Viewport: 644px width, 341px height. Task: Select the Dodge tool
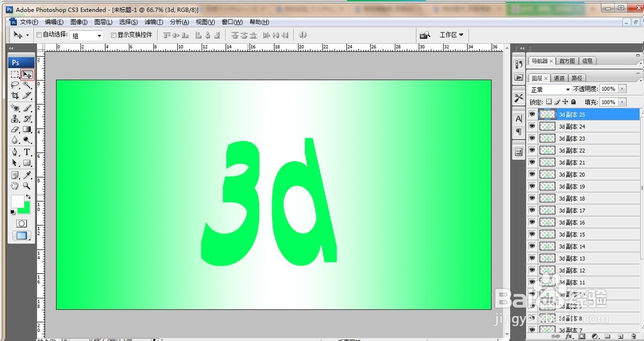click(x=27, y=141)
